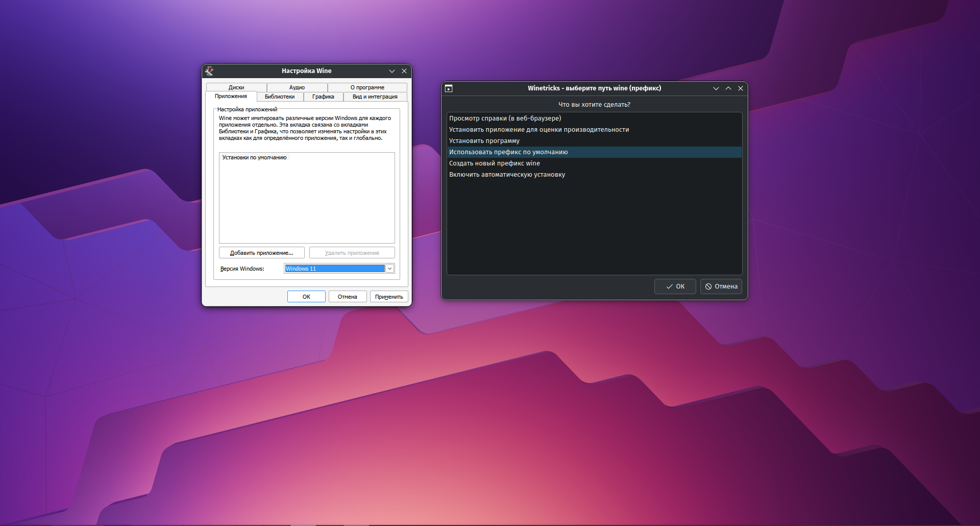Click the disabled Удалить приложение button
This screenshot has width=980, height=526.
click(x=352, y=253)
